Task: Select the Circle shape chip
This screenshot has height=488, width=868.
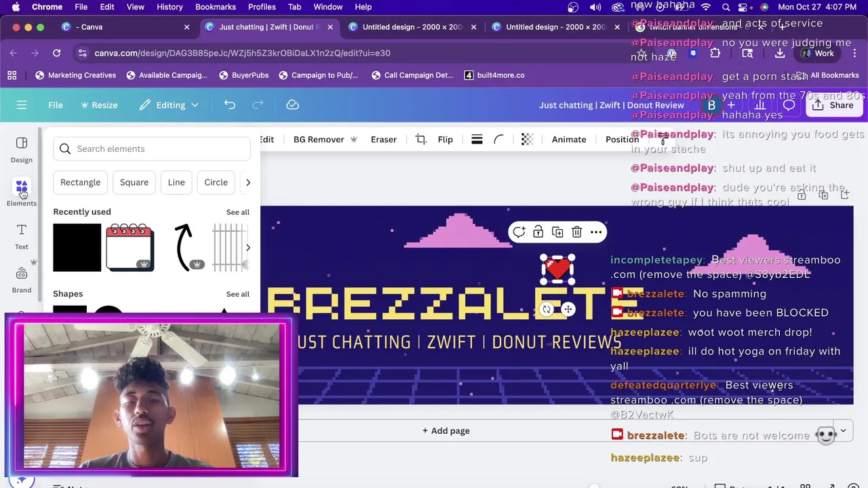Action: (x=216, y=182)
